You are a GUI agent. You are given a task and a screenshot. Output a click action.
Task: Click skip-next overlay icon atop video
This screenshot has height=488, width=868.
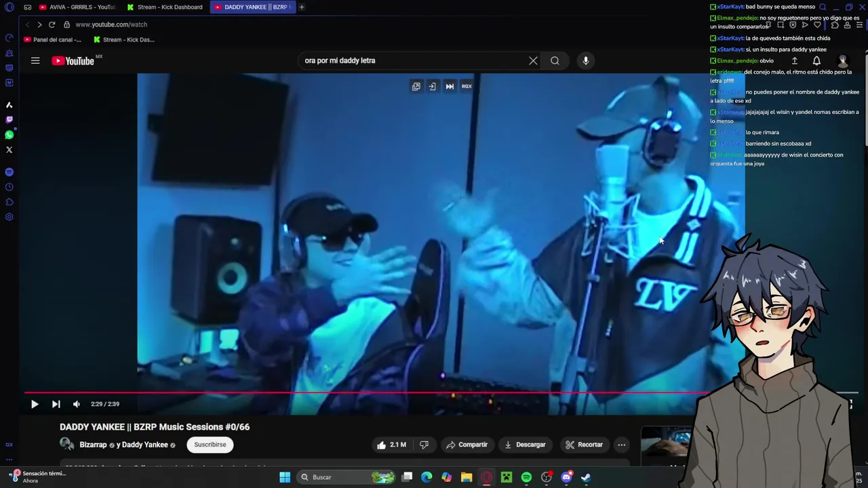(450, 86)
